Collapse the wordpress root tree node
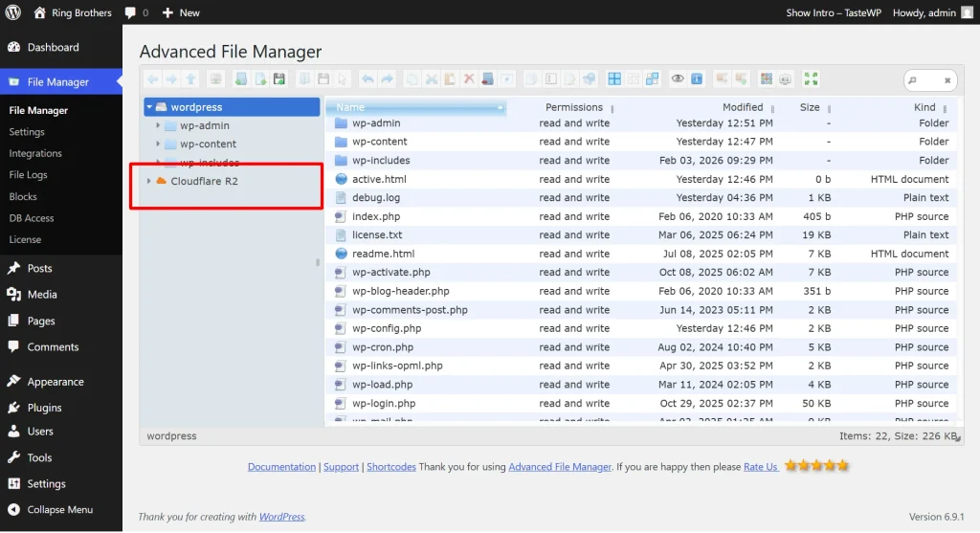Image resolution: width=980 pixels, height=533 pixels. tap(149, 107)
